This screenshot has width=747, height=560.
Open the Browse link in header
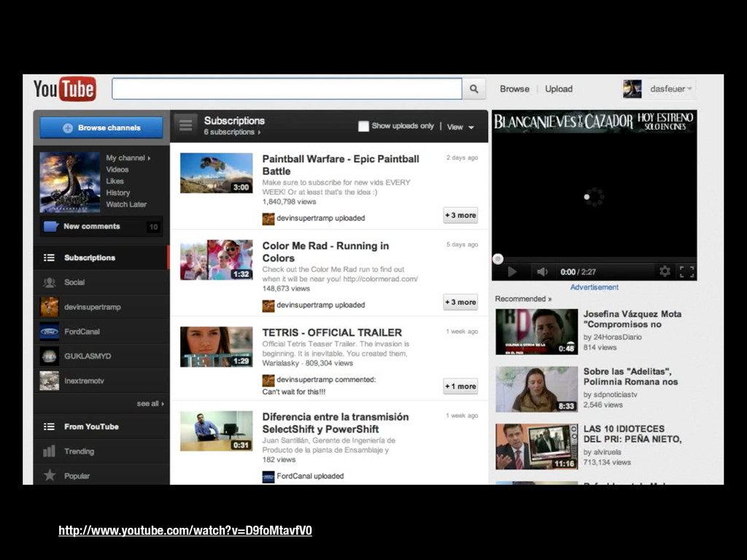coord(514,89)
